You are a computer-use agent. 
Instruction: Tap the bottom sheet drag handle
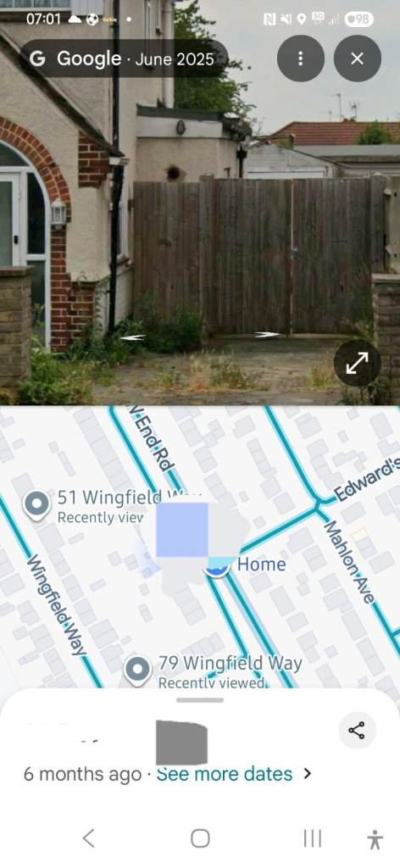pyautogui.click(x=200, y=699)
